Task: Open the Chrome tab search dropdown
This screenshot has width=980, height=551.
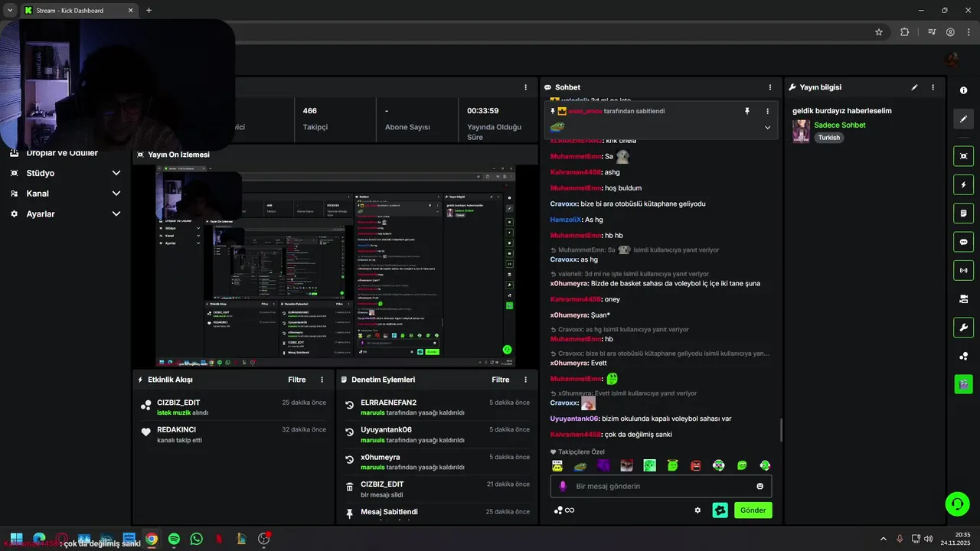Action: tap(9, 11)
